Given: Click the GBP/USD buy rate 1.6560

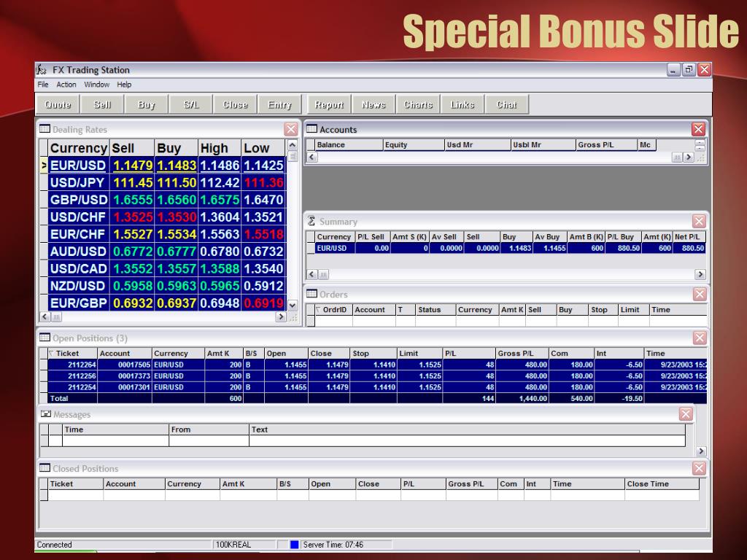Looking at the screenshot, I should coord(177,200).
